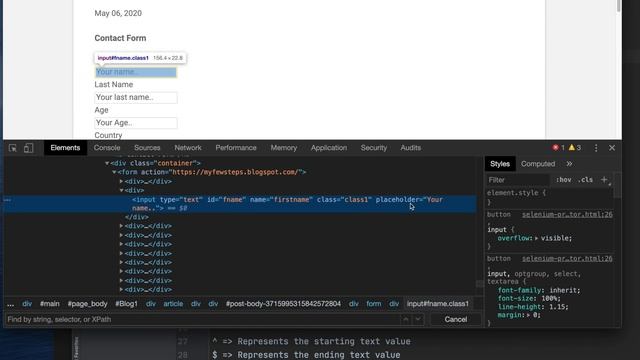
Task: Click the element.style rule block
Action: (x=549, y=197)
